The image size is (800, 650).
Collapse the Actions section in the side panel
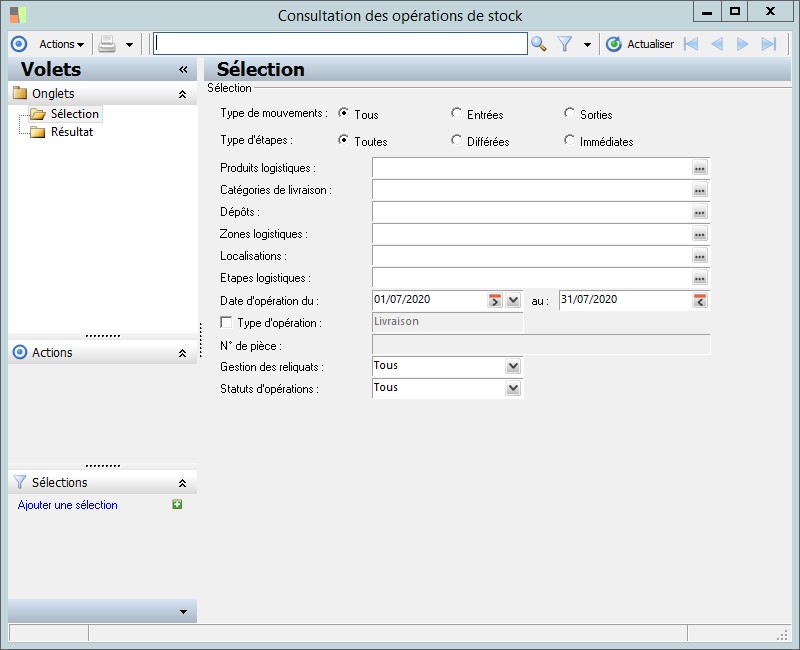click(182, 353)
